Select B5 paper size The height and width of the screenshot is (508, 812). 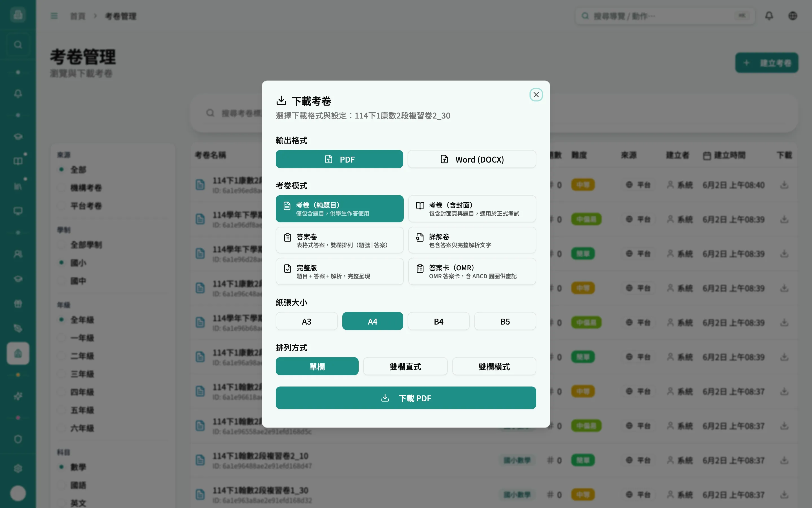[x=505, y=321]
